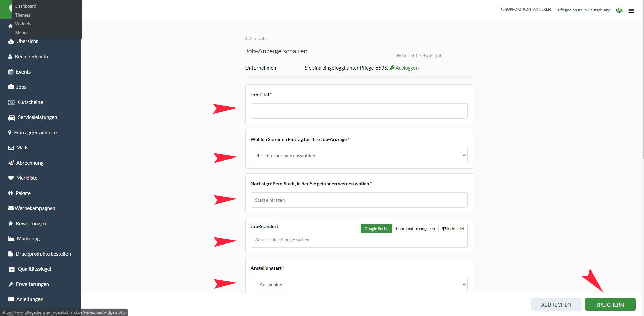Click the Gutscheine coupon icon
This screenshot has height=316, width=644.
point(12,102)
